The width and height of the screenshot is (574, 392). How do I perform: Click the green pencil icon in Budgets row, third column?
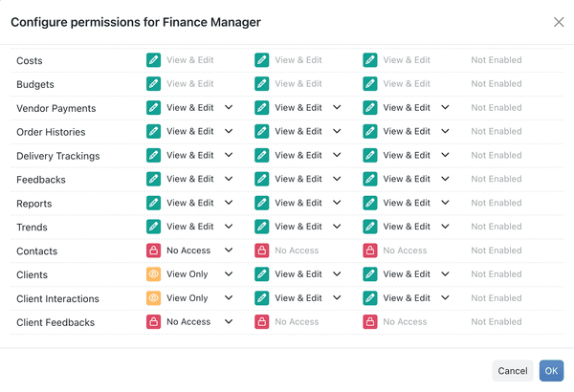point(370,84)
